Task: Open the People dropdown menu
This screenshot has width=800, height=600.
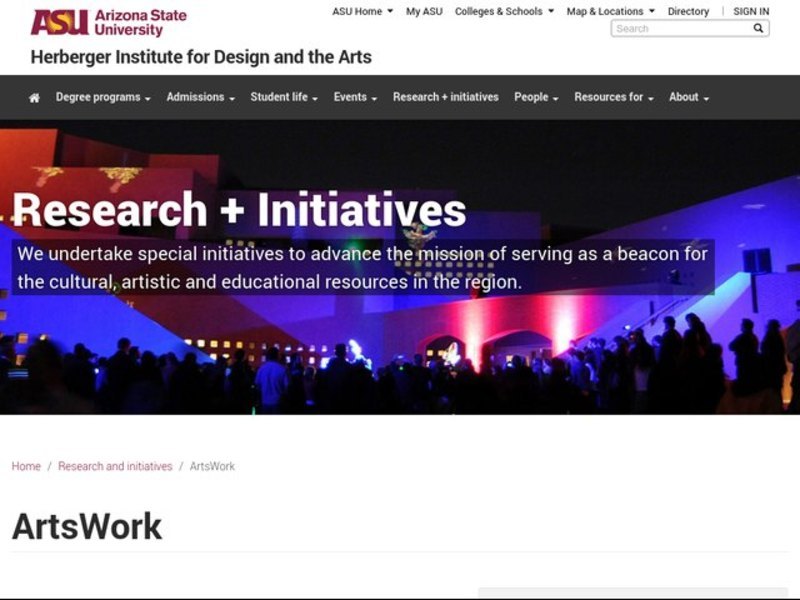Action: point(536,98)
